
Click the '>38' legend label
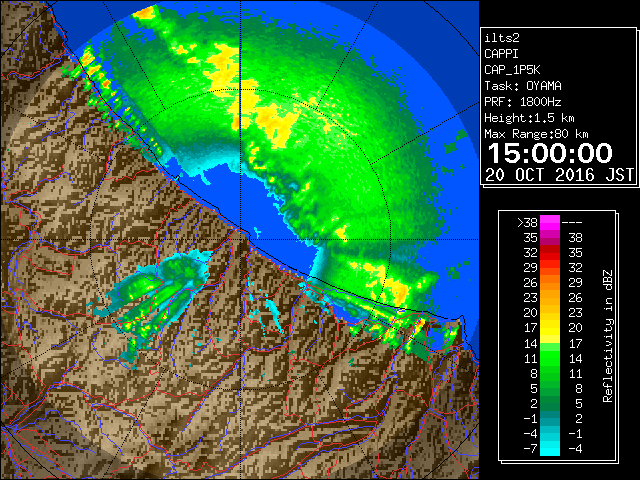pyautogui.click(x=527, y=223)
